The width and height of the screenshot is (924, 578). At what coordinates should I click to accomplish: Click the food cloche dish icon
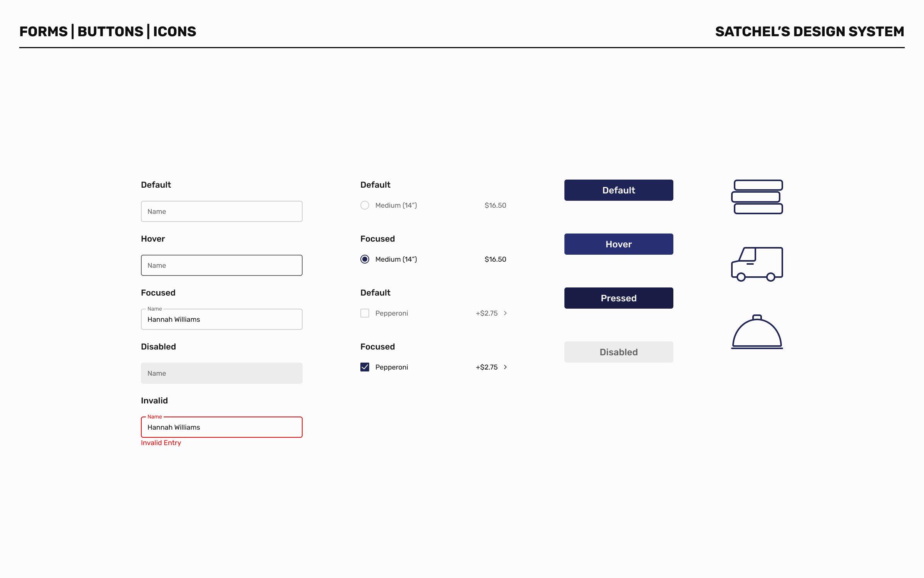pos(757,332)
